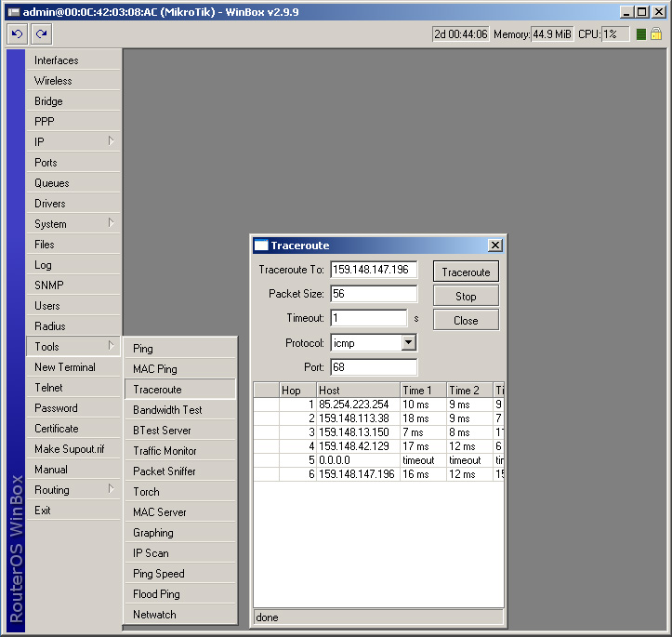Open the Drivers menu
The width and height of the screenshot is (672, 637).
(73, 204)
